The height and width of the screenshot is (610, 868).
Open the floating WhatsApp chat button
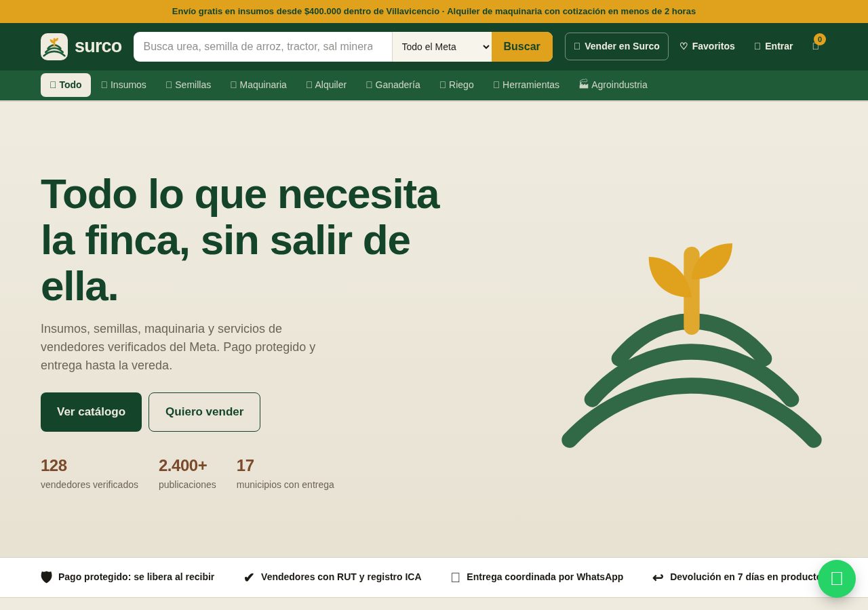click(837, 579)
